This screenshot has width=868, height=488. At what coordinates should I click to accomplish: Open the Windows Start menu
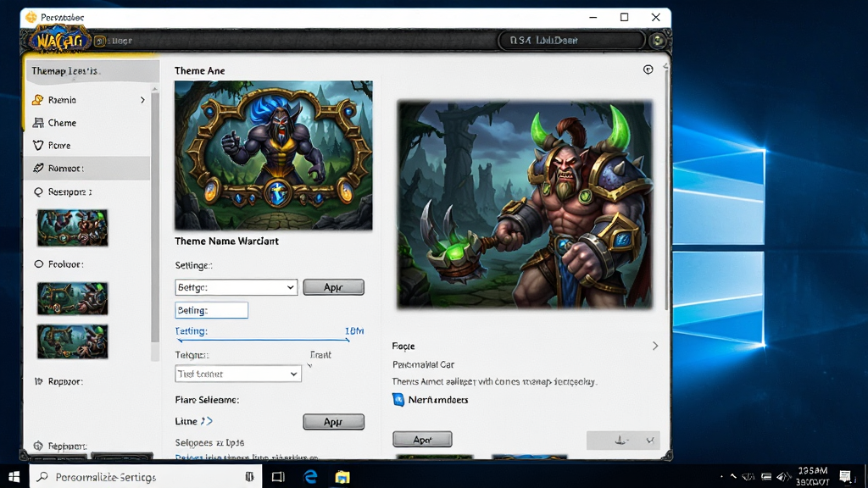pos(14,476)
